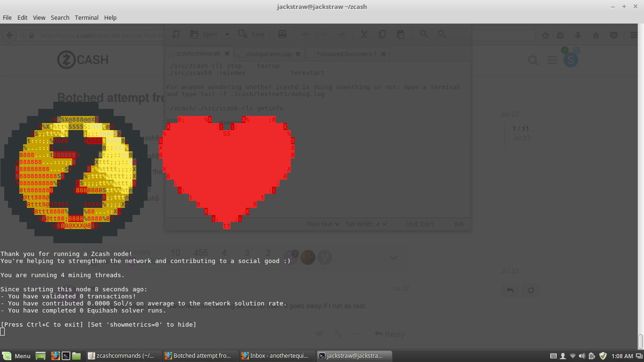Switch to the zcashcommands window in the taskbar
The width and height of the screenshot is (644, 362).
coord(124,356)
